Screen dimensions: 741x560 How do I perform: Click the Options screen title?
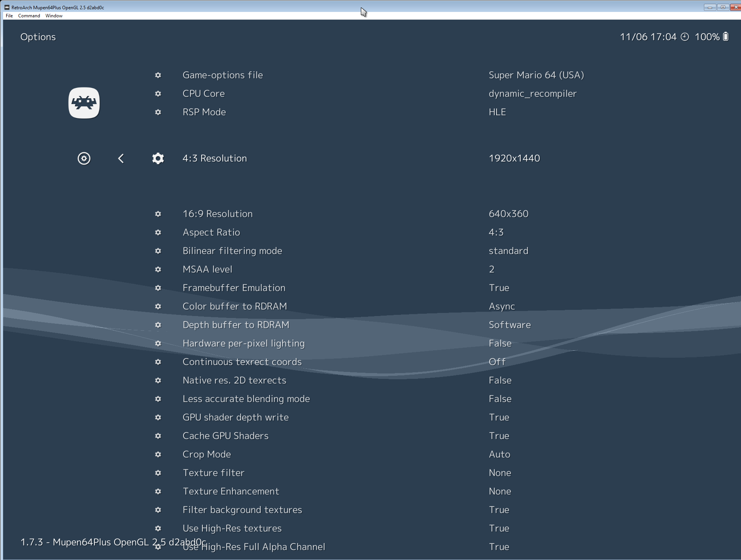click(38, 37)
